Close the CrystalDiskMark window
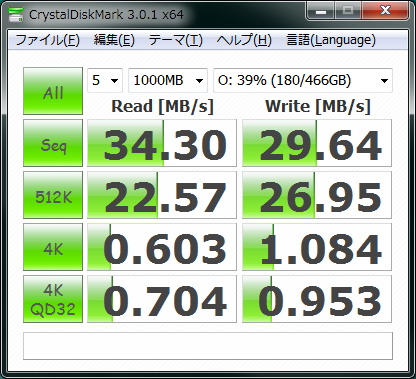 click(385, 11)
